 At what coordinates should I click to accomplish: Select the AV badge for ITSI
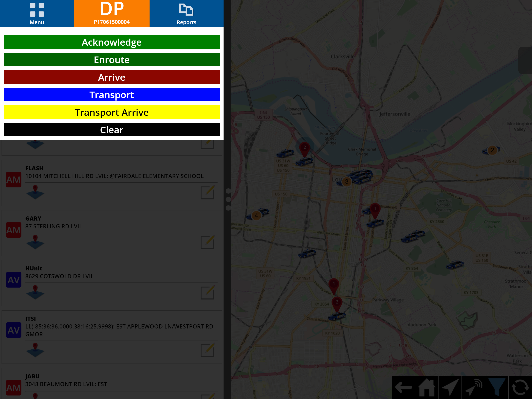click(x=13, y=330)
